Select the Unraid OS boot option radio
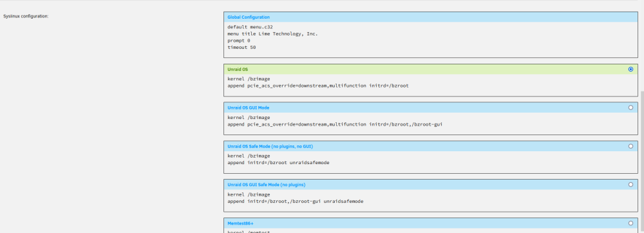644x233 pixels. [631, 70]
